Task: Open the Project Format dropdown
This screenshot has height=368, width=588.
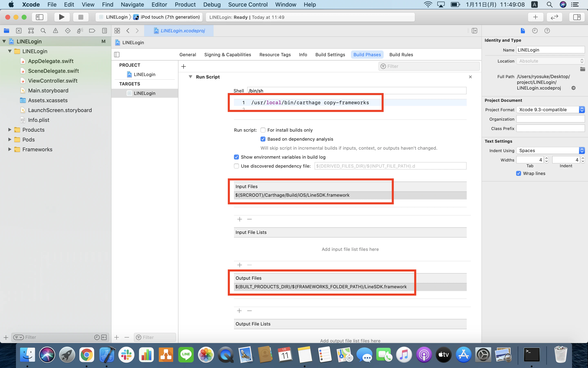Action: pos(550,110)
